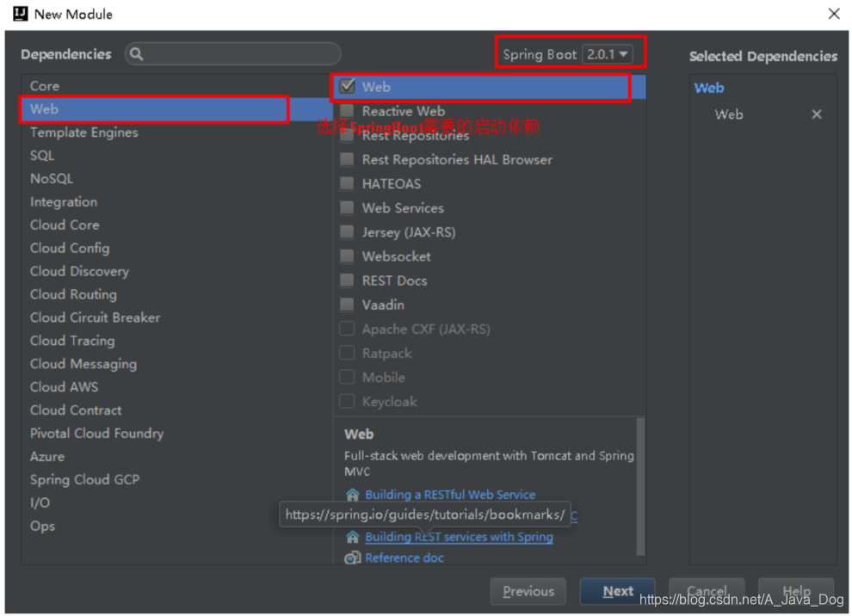The width and height of the screenshot is (852, 616).
Task: Click the Help button
Action: (x=796, y=592)
